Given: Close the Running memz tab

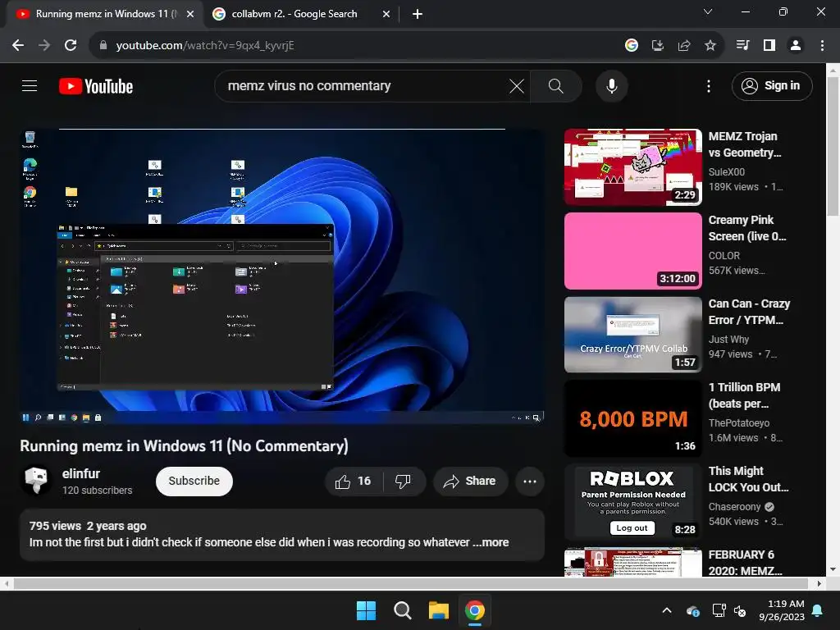Looking at the screenshot, I should [190, 14].
